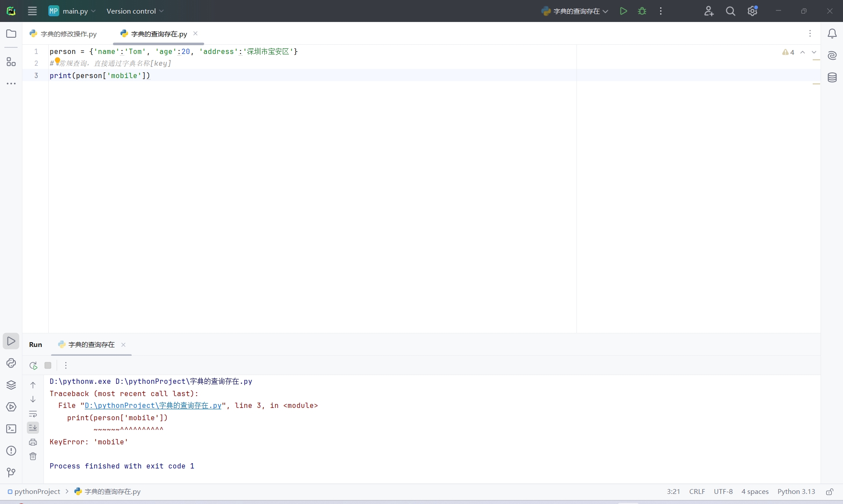Image resolution: width=843 pixels, height=504 pixels.
Task: Open the main hamburger menu
Action: [32, 11]
